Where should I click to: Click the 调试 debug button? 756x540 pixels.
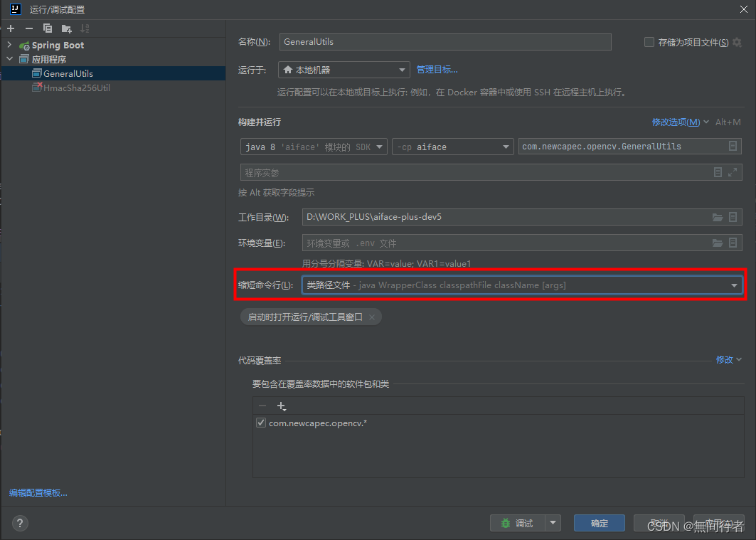coord(517,523)
